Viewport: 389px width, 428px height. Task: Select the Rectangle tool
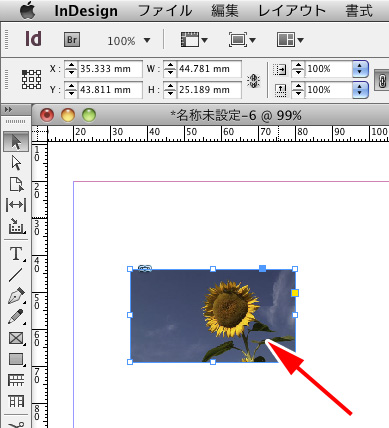(16, 359)
